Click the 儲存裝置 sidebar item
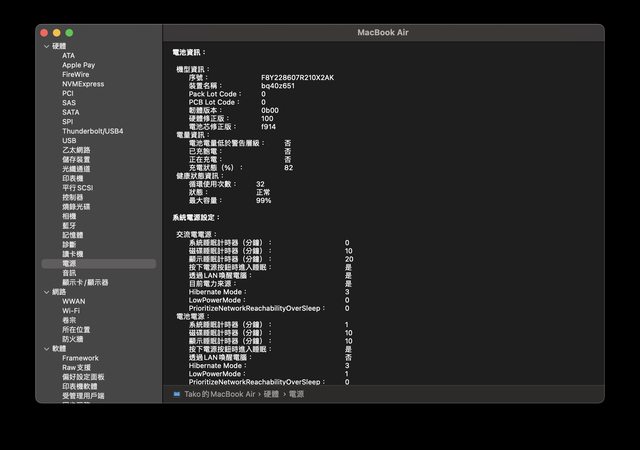Screen dimensions: 640x450 (75, 160)
